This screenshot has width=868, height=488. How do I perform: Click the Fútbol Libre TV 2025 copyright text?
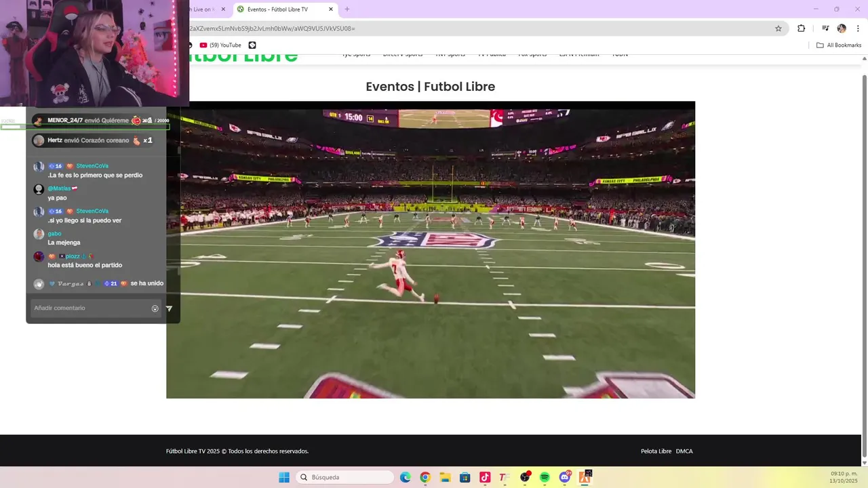237,451
